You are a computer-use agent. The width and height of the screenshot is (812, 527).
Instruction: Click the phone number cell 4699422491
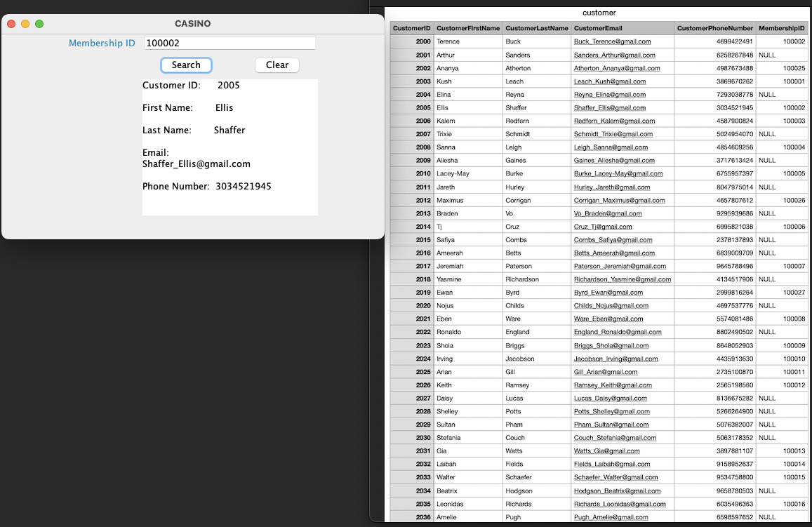pyautogui.click(x=714, y=41)
